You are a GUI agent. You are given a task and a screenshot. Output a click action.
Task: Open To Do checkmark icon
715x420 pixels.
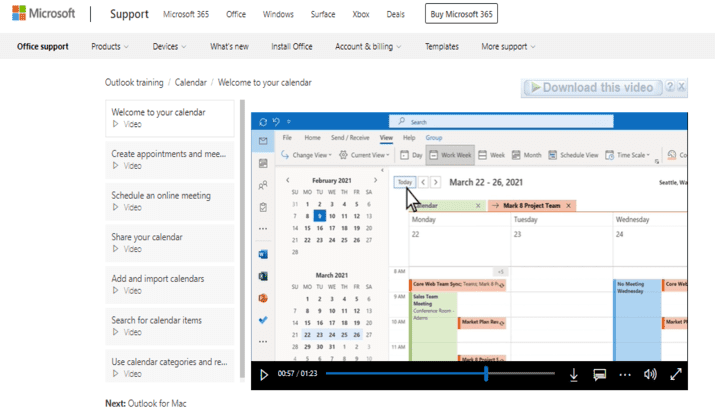point(263,320)
